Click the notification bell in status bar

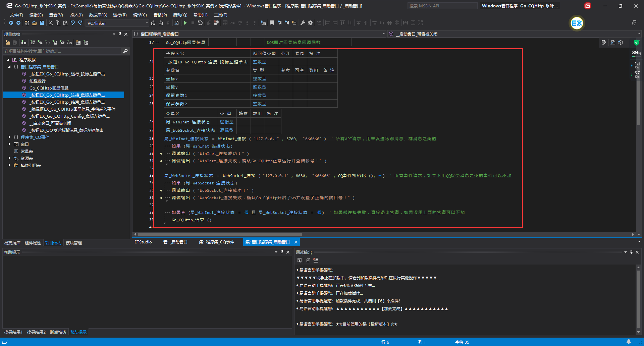[x=629, y=342]
